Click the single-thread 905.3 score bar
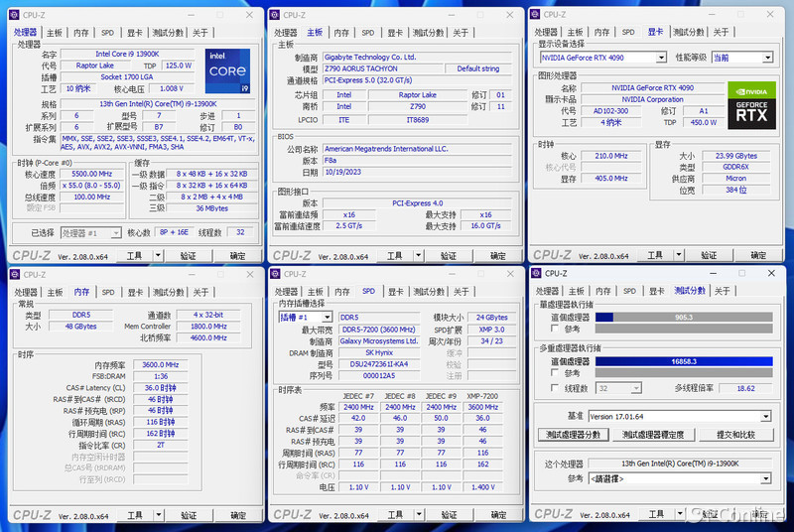Viewport: 794px width, 532px height. (x=684, y=318)
